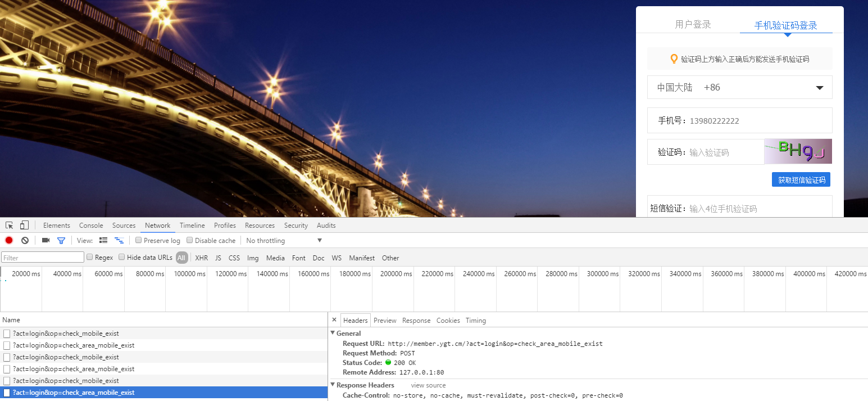The width and height of the screenshot is (868, 401).
Task: Toggle the device mode toolbar icon
Action: pos(24,225)
